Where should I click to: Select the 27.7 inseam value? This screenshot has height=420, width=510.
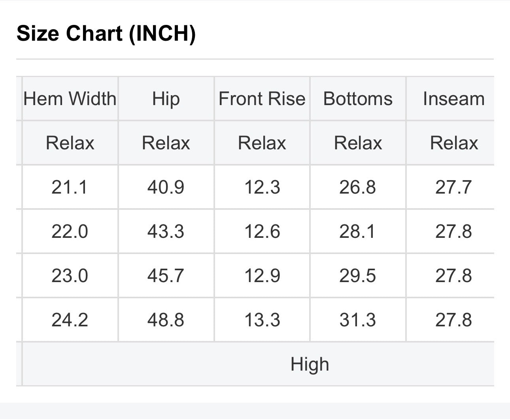point(454,187)
